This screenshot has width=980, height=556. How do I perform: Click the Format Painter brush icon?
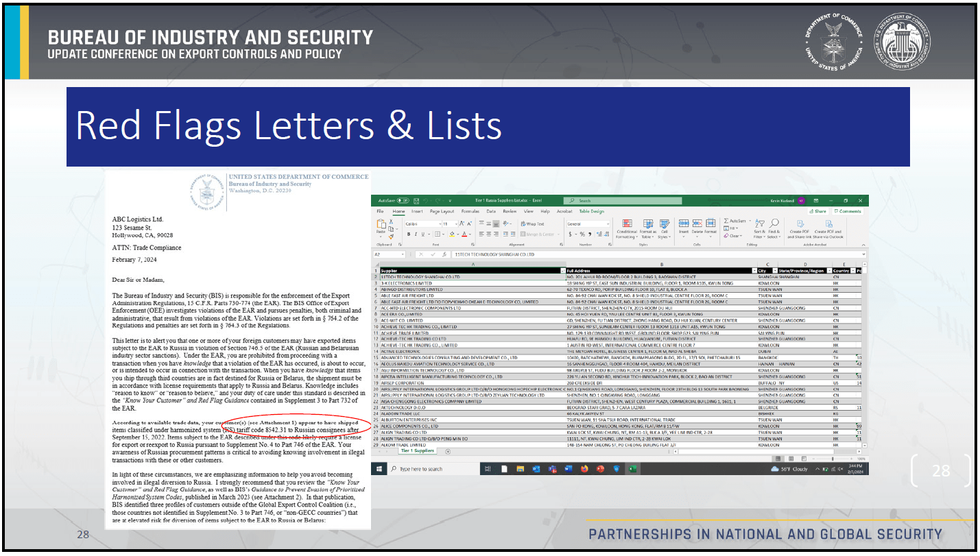point(391,237)
